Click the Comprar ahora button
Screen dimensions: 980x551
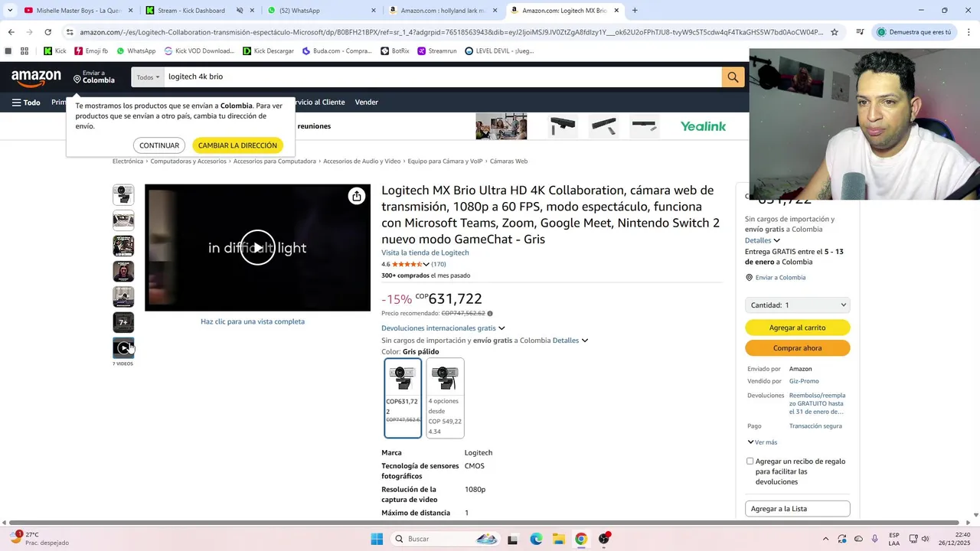(x=797, y=348)
